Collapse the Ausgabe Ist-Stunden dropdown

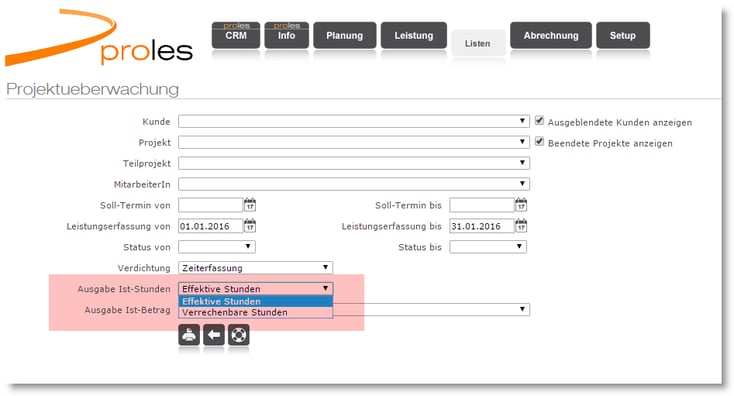pos(256,289)
